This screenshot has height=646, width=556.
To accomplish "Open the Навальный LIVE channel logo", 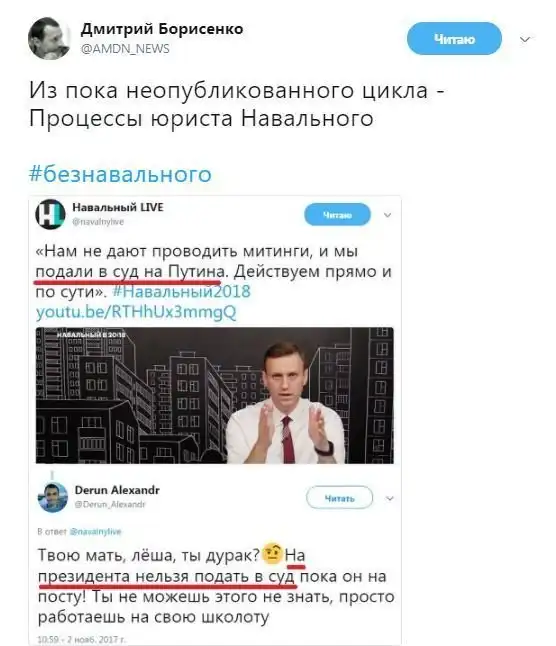I will (50, 214).
